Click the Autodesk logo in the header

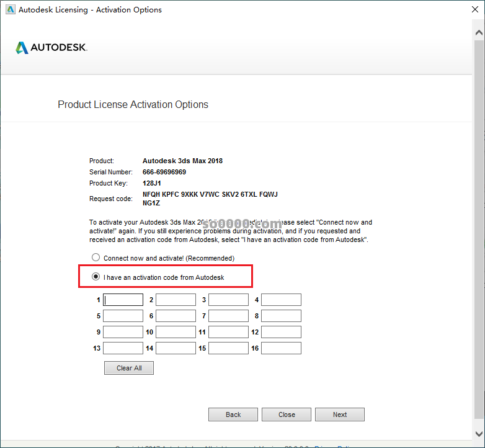click(51, 48)
